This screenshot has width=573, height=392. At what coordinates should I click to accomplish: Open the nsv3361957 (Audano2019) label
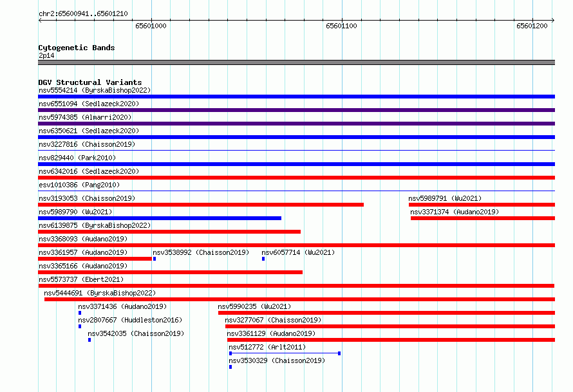(83, 252)
